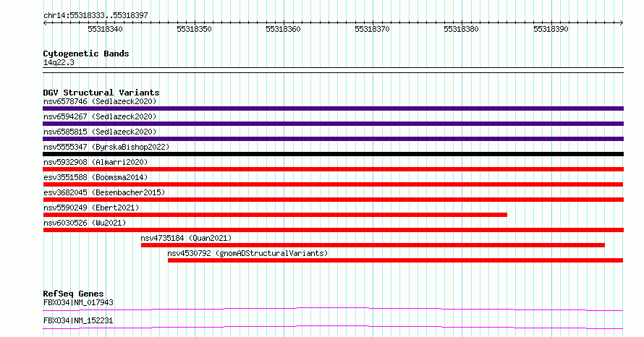Click the shorter red bar under nsv5590249

tap(275, 215)
